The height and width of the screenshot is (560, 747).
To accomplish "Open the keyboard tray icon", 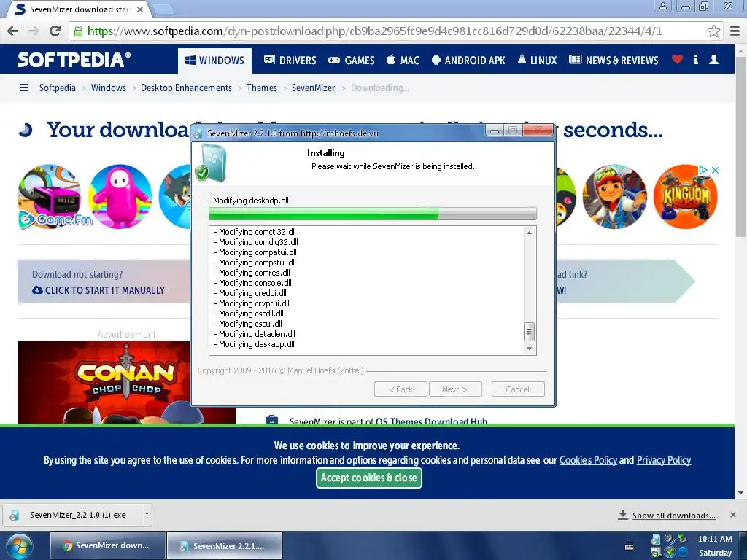I will tap(629, 546).
